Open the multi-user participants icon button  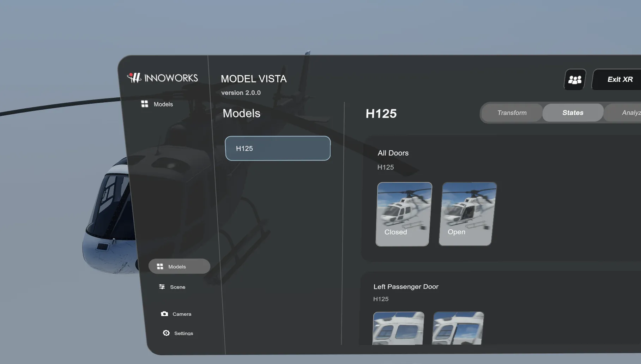click(575, 79)
